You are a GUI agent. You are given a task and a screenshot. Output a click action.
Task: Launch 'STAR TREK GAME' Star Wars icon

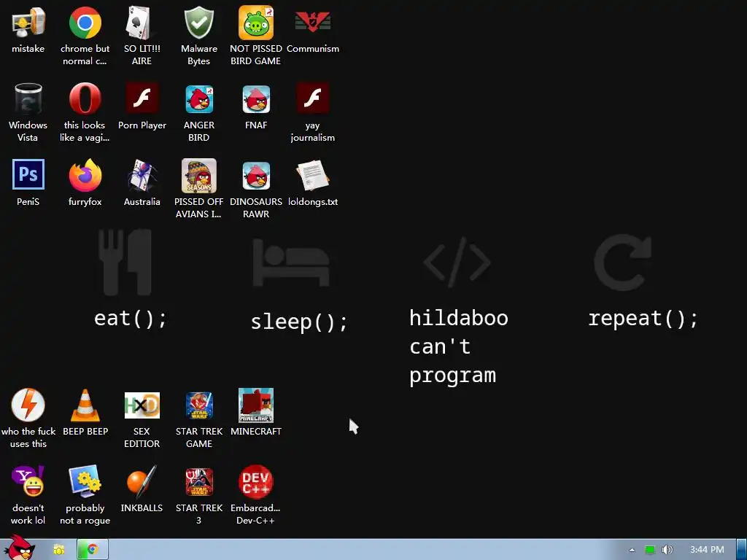[198, 405]
